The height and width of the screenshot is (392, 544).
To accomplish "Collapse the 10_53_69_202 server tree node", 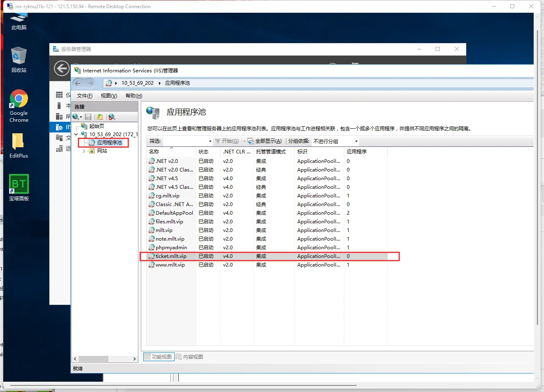I will (x=76, y=135).
